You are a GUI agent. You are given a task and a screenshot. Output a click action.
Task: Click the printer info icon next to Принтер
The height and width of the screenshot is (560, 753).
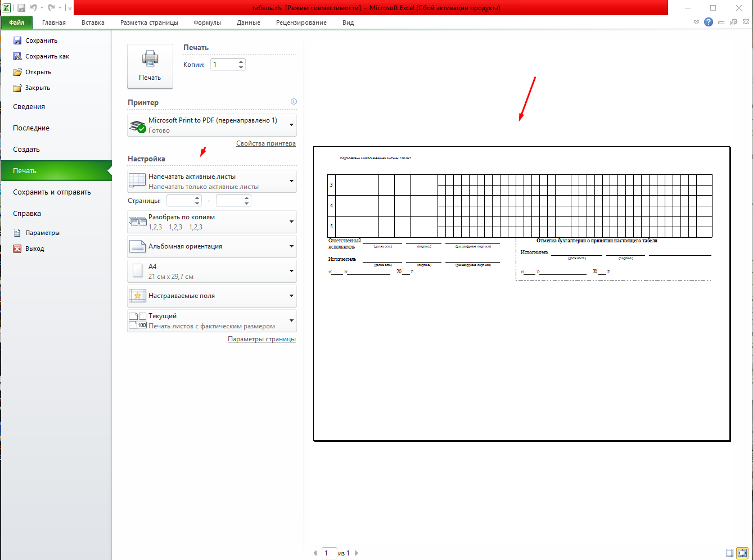pyautogui.click(x=294, y=102)
